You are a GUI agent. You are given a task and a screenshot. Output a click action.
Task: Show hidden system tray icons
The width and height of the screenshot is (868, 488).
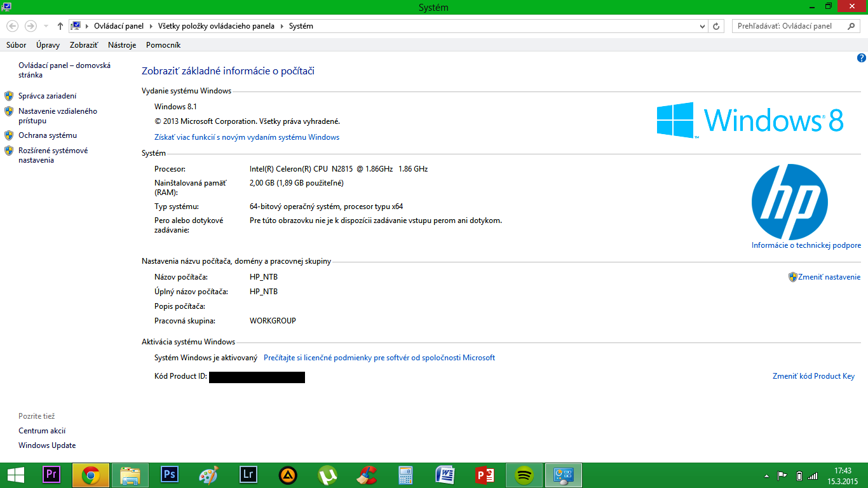tap(767, 475)
